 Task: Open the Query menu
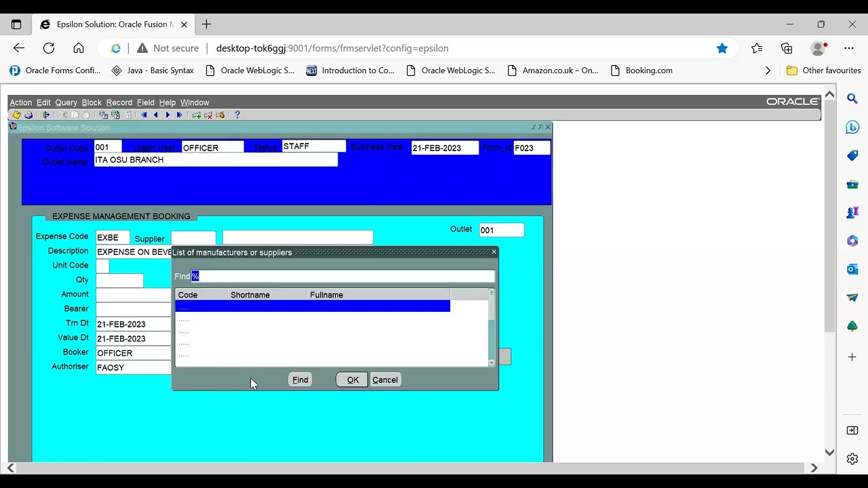point(66,102)
